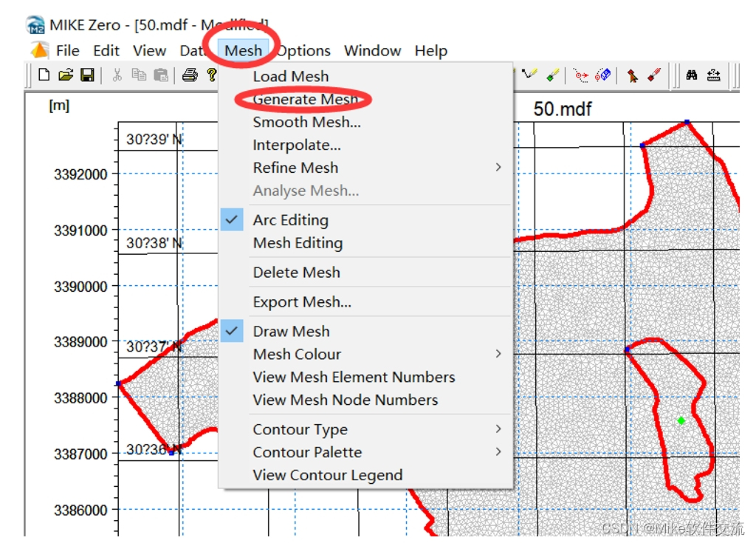The image size is (756, 543).
Task: Click the Paste clipboard icon
Action: [x=160, y=75]
